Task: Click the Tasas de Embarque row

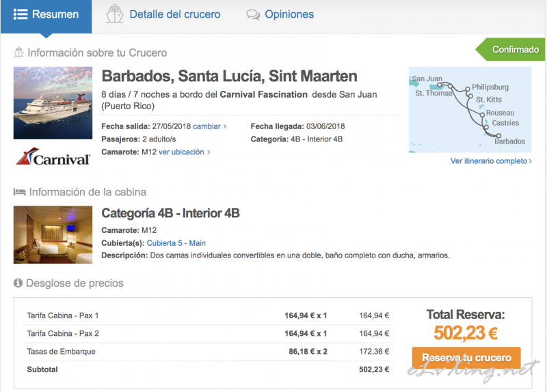Action: pos(208,352)
